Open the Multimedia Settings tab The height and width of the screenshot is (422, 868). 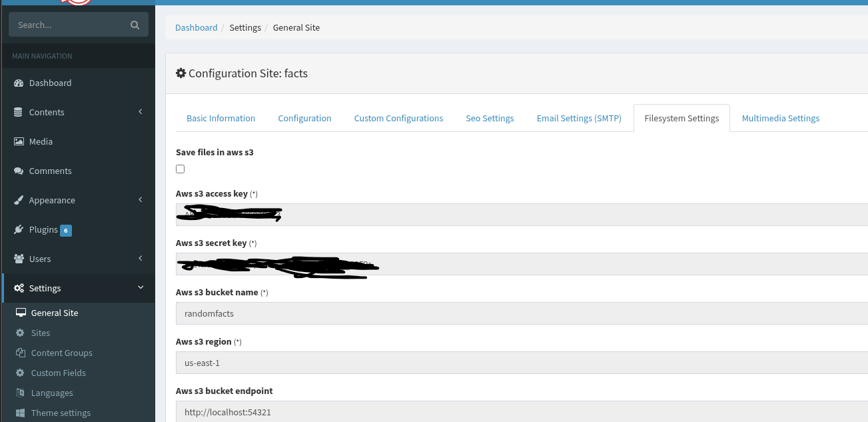780,119
